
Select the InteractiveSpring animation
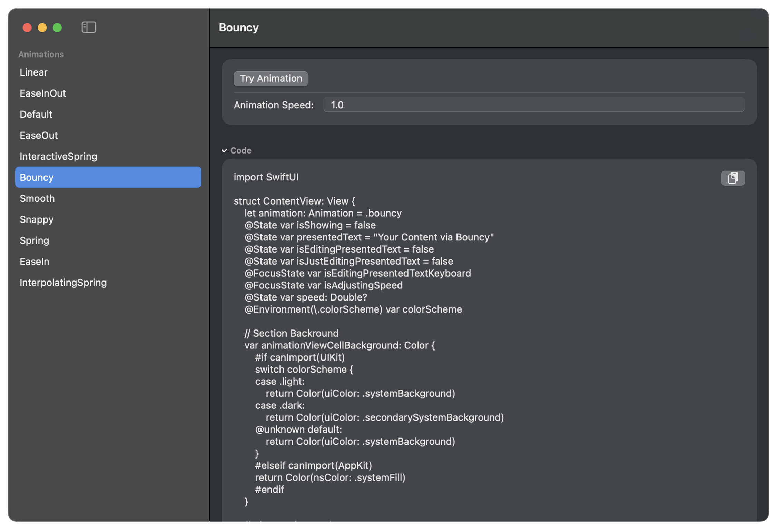pos(59,156)
